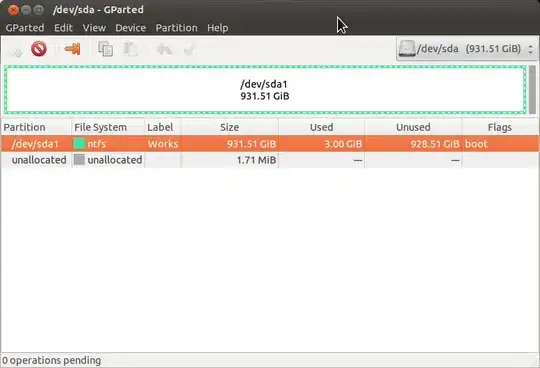This screenshot has width=540, height=368.
Task: Click the Paste partition toolbar icon
Action: coord(131,49)
